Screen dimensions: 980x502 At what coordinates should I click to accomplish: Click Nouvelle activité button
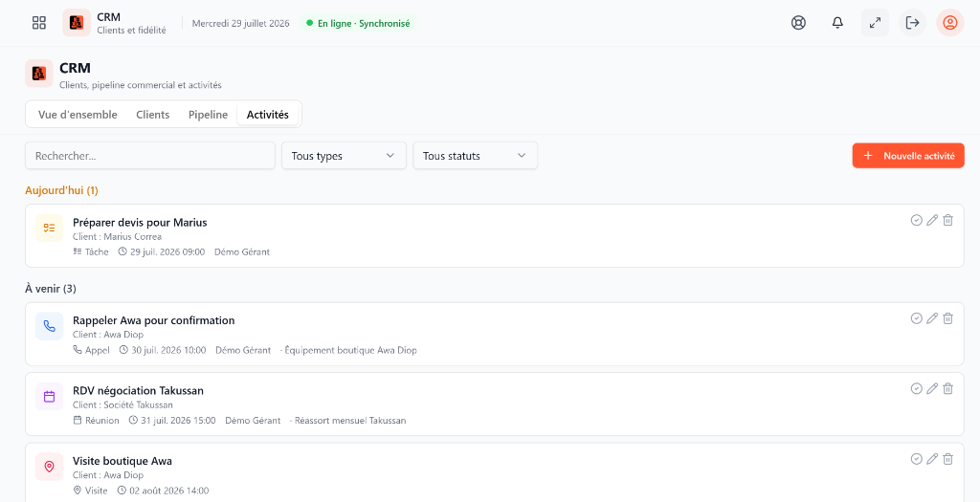(x=908, y=156)
